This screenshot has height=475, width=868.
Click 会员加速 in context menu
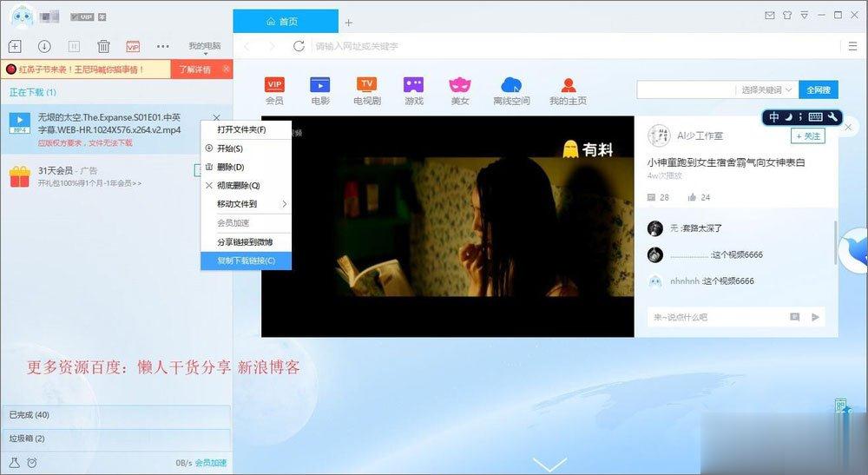point(246,222)
